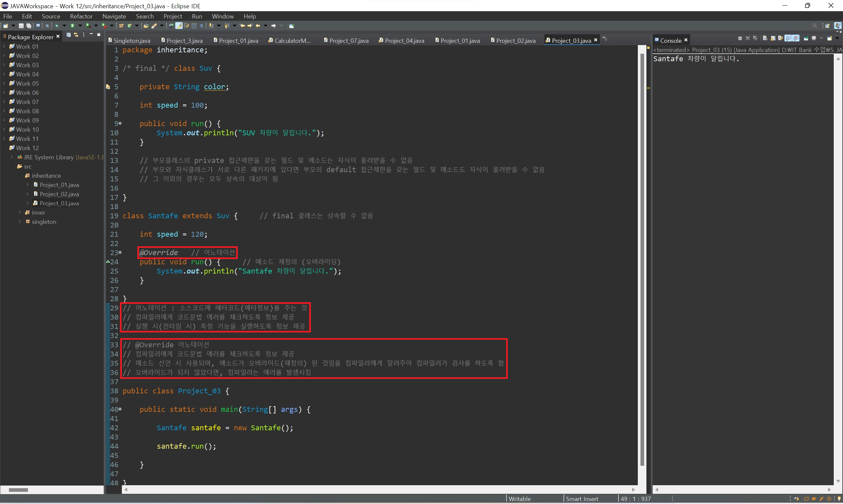This screenshot has height=504, width=843.
Task: Click the Package Explorer horizontal scrollbar thumb
Action: pos(18,490)
